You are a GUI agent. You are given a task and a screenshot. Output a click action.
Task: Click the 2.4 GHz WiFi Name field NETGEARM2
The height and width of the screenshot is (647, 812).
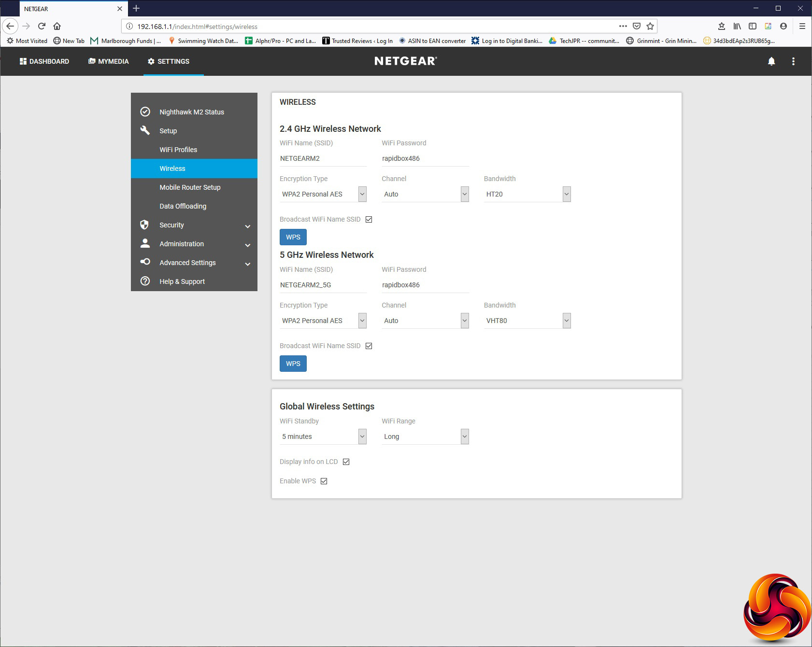click(323, 158)
